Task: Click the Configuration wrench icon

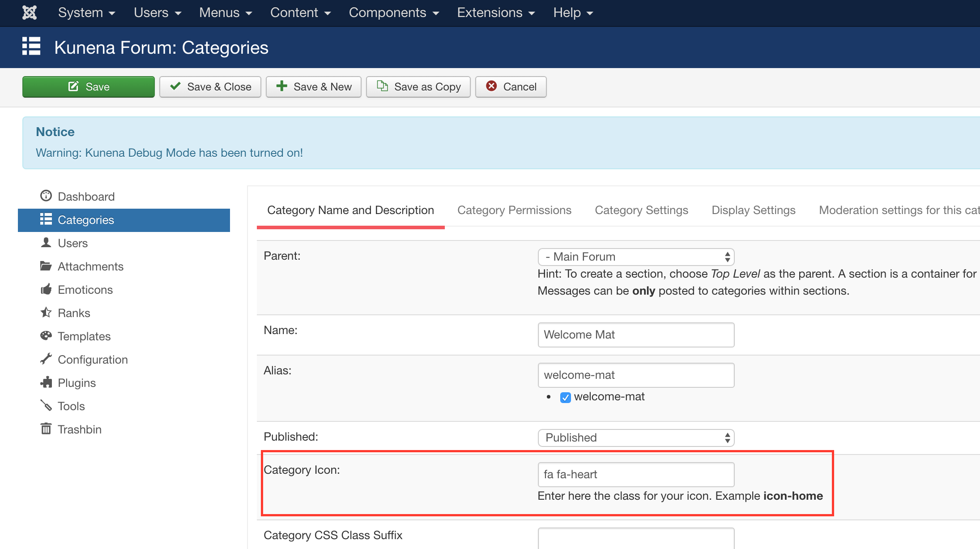Action: 46,359
